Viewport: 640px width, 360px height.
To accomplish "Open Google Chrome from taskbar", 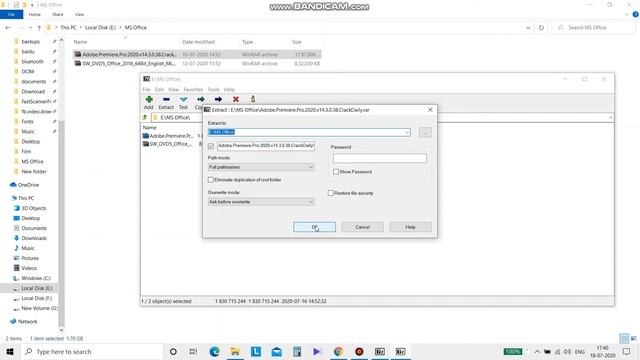I will point(338,351).
